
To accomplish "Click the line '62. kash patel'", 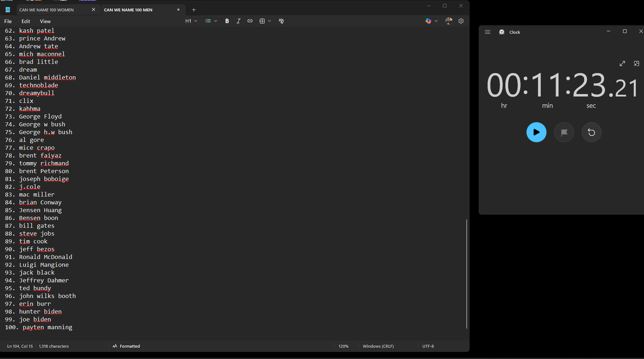I will (x=30, y=31).
